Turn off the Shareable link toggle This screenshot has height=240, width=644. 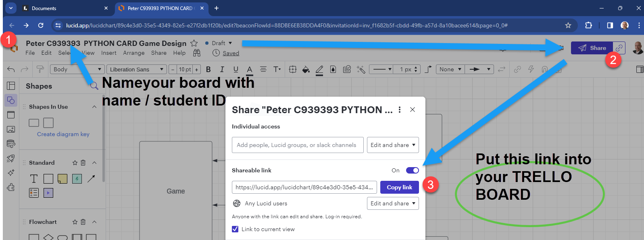[413, 170]
